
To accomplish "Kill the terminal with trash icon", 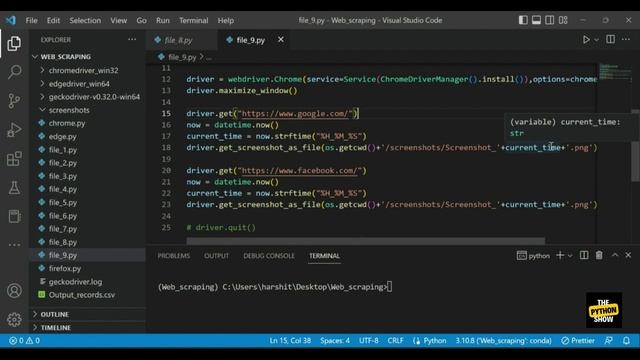I will coord(599,255).
